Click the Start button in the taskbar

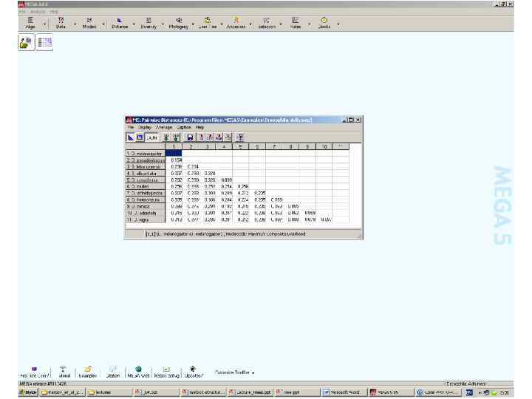point(28,392)
